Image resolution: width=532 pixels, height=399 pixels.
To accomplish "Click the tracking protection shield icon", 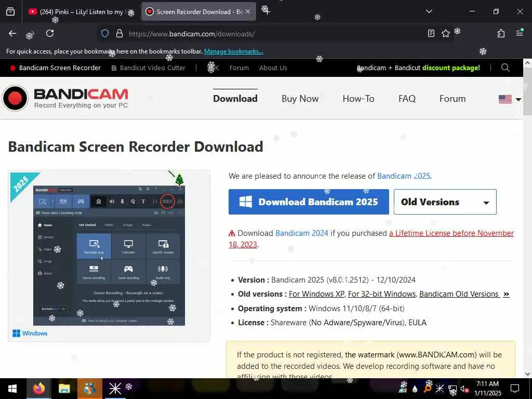I will pyautogui.click(x=105, y=34).
